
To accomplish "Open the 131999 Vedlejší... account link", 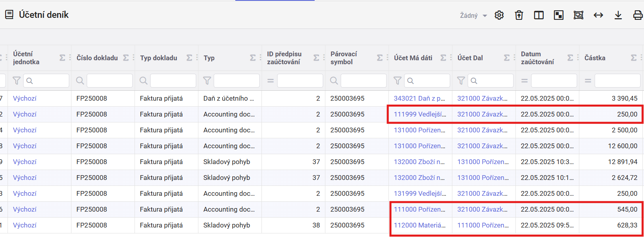I will [420, 193].
